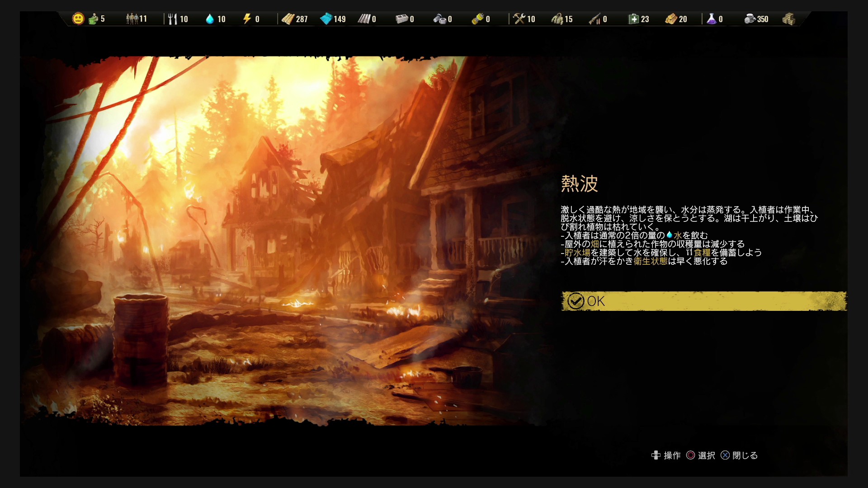Click the 熱波 event title
868x488 pixels.
point(580,183)
